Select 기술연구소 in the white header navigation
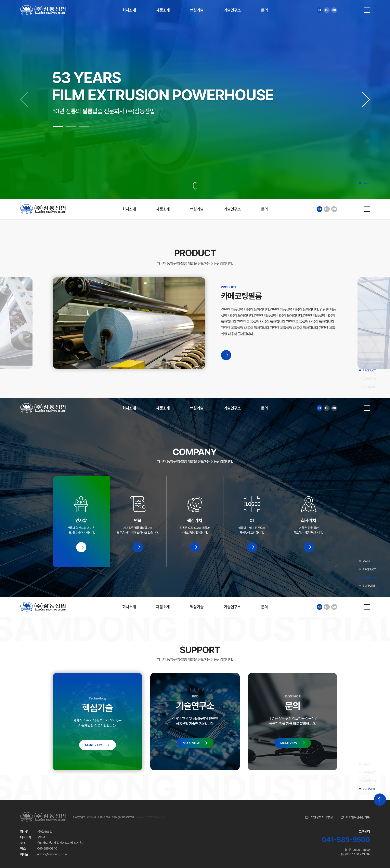 tap(232, 209)
